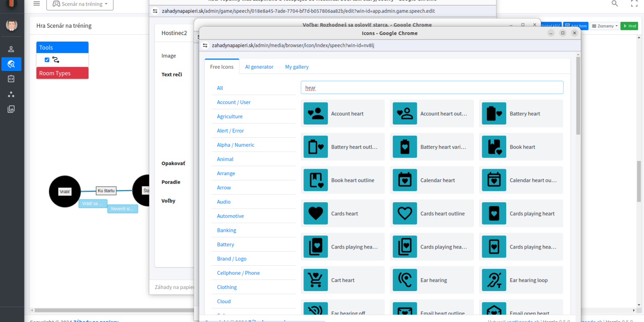This screenshot has width=644, height=322.
Task: Filter icons by Animal category
Action: pyautogui.click(x=225, y=159)
